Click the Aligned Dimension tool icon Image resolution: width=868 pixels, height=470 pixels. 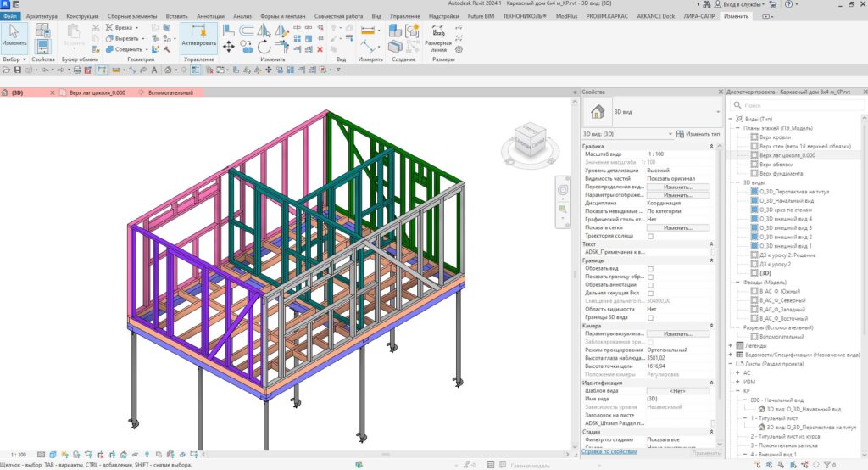tap(438, 31)
